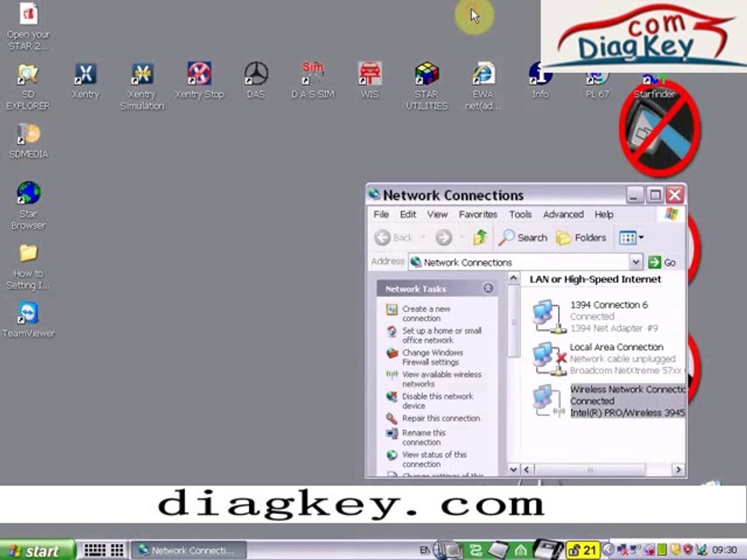Viewport: 747px width, 560px height.
Task: Click the Start button
Action: point(37,551)
